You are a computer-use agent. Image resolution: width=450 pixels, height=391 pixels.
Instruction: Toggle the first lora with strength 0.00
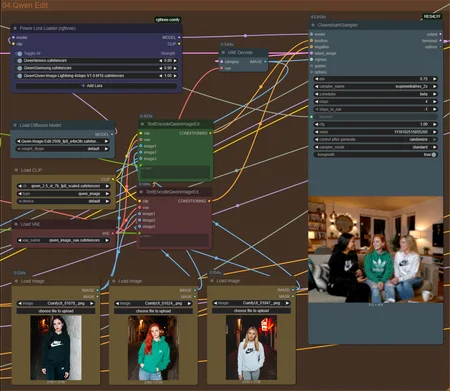pyautogui.click(x=19, y=61)
